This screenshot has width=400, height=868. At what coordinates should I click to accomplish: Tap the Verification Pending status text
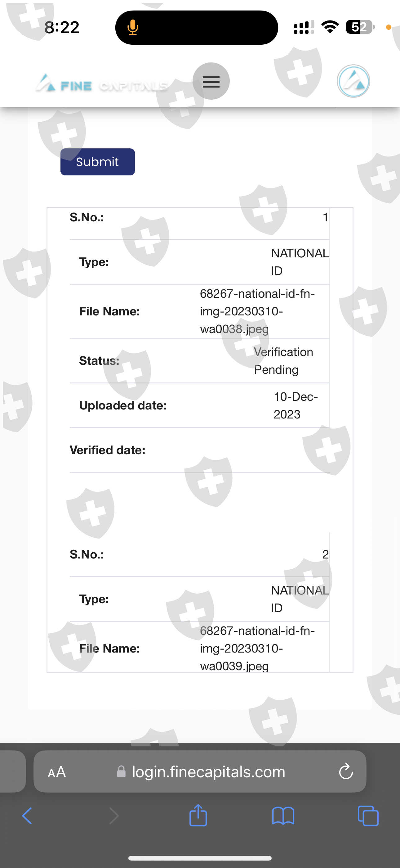click(283, 361)
